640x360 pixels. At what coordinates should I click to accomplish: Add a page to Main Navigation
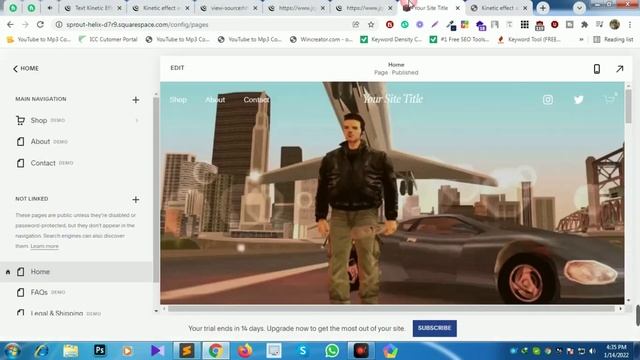click(x=136, y=100)
